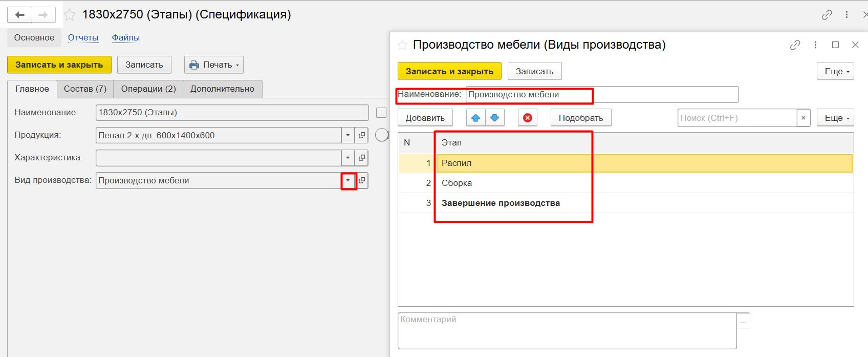Viewport: 868px width, 357px height.
Task: Go back with the left arrow button
Action: [x=20, y=15]
